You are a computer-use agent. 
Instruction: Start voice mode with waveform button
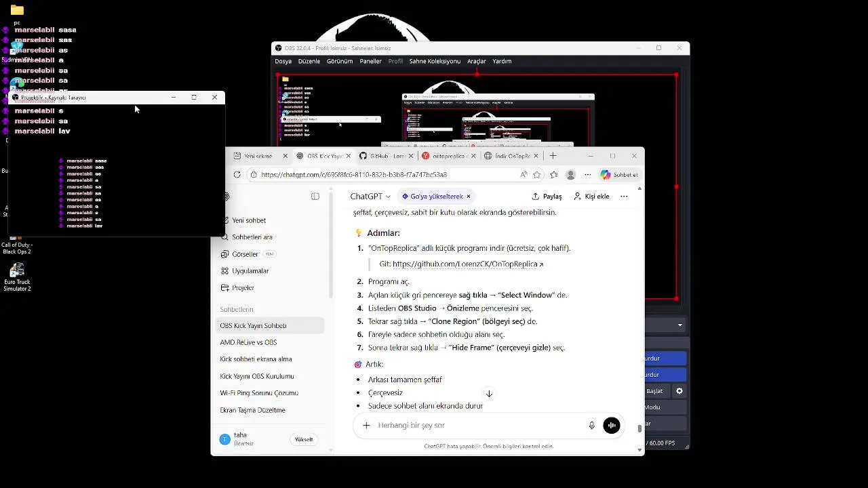(612, 425)
